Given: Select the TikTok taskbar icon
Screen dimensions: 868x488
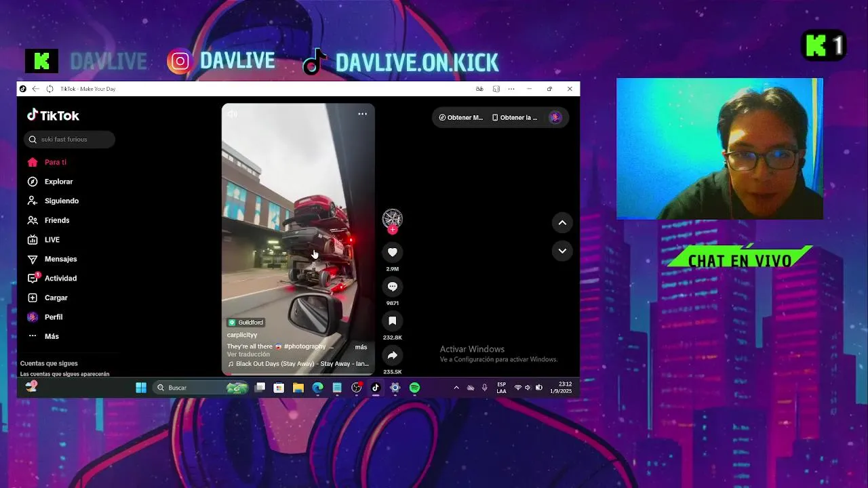Looking at the screenshot, I should 376,388.
